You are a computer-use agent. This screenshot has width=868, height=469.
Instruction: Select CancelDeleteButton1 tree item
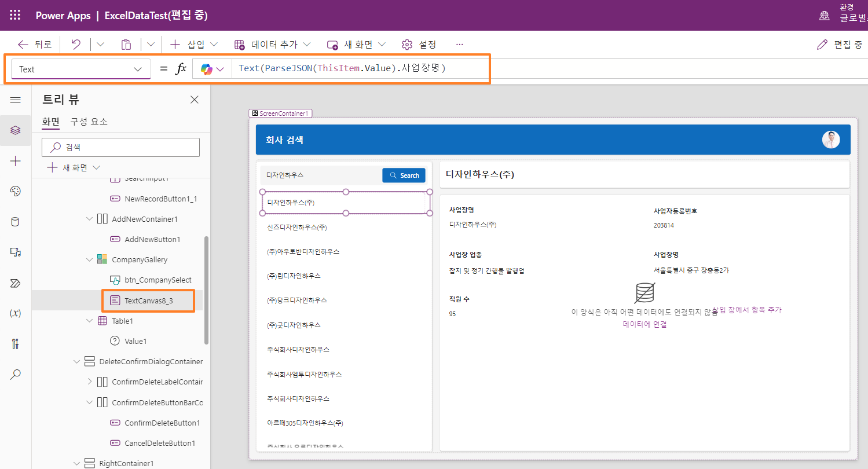click(152, 443)
